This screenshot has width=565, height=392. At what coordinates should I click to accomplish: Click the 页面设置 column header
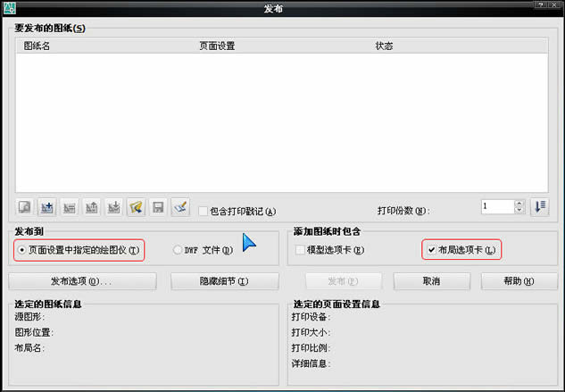point(217,46)
